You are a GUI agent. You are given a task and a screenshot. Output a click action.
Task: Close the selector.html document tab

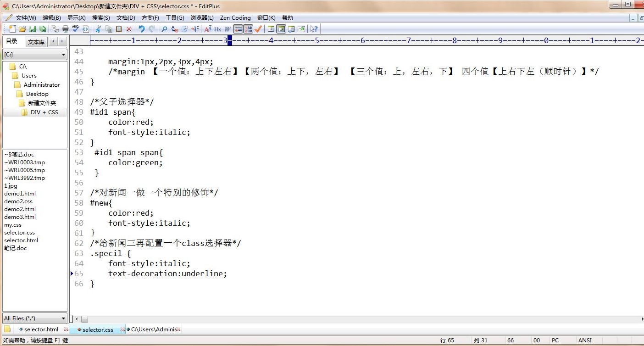66,329
